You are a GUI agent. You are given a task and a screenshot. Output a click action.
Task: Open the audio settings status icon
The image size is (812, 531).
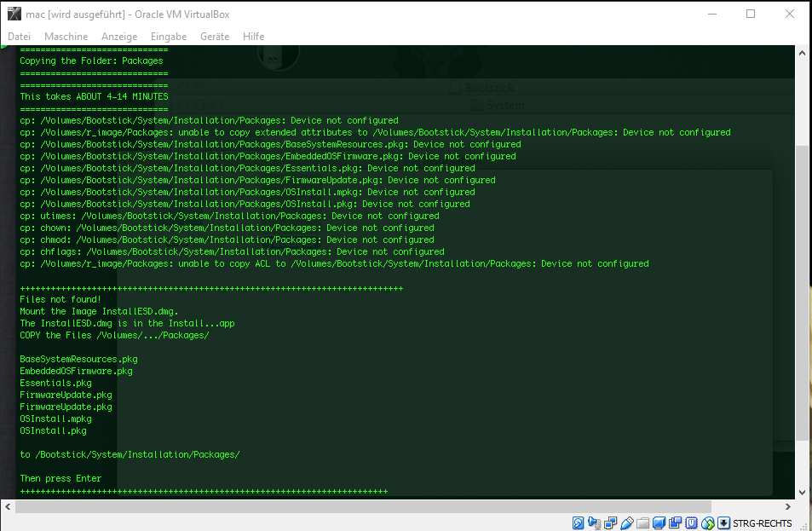pos(595,522)
